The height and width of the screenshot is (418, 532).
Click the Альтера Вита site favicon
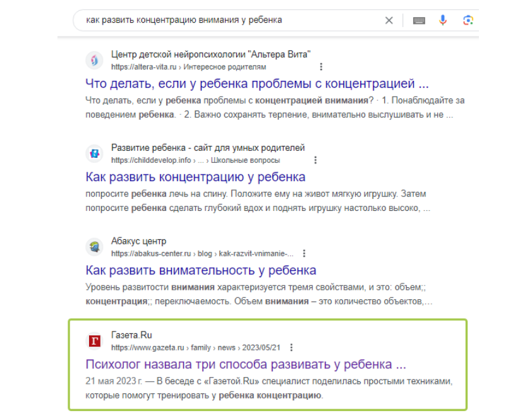(94, 60)
